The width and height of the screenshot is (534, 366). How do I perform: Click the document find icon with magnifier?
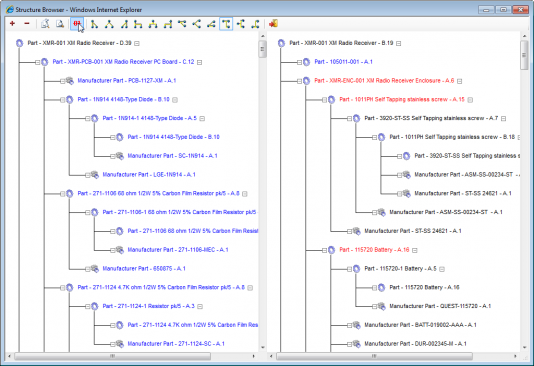[x=60, y=23]
